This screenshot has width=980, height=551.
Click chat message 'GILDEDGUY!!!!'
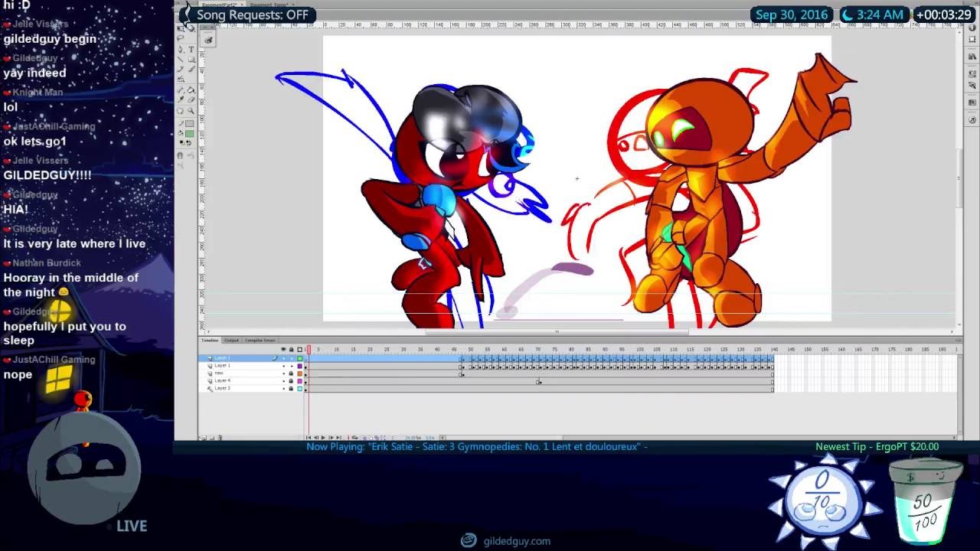tap(47, 175)
